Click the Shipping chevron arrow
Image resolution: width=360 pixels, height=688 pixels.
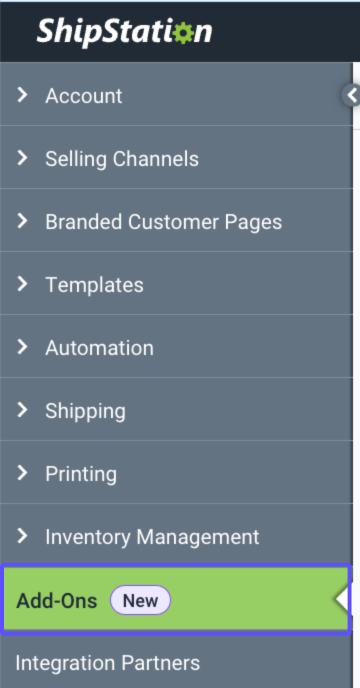point(22,410)
